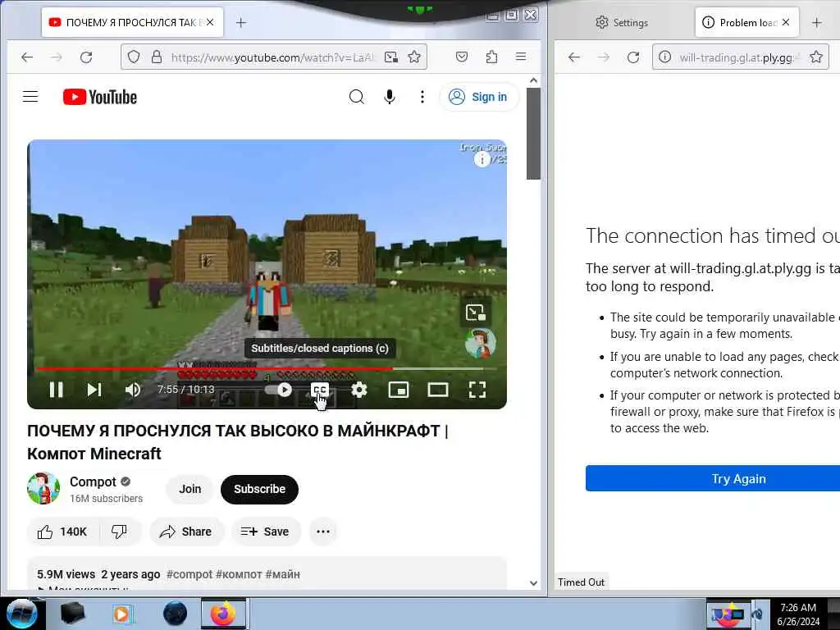Click the Sign in button
The width and height of the screenshot is (840, 630).
pyautogui.click(x=478, y=97)
